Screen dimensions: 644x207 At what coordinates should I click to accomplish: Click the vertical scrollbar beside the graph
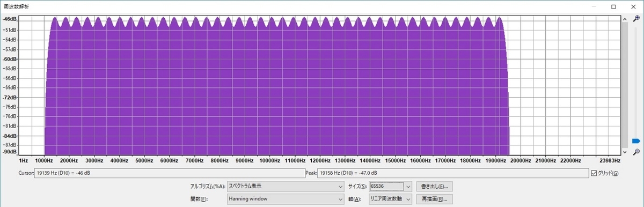(x=625, y=85)
